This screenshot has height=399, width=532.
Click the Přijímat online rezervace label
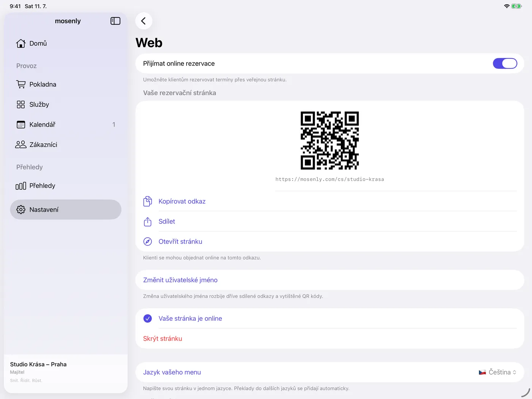pos(179,63)
